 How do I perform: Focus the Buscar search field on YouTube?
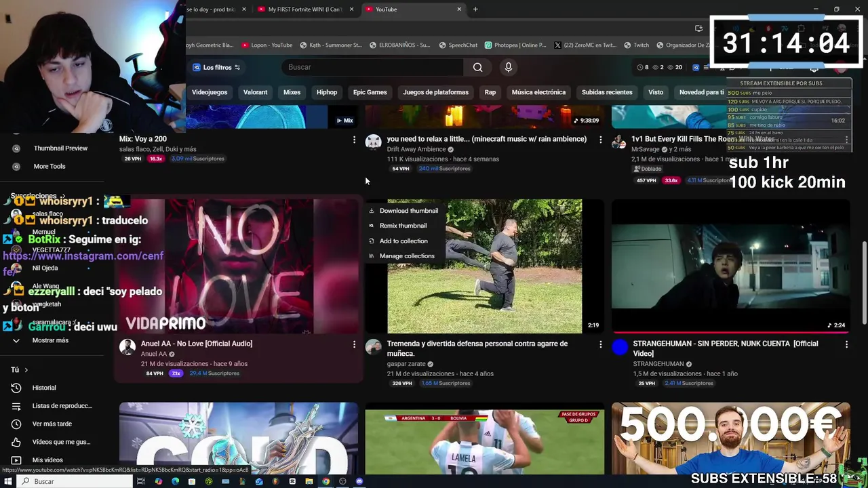pos(373,67)
